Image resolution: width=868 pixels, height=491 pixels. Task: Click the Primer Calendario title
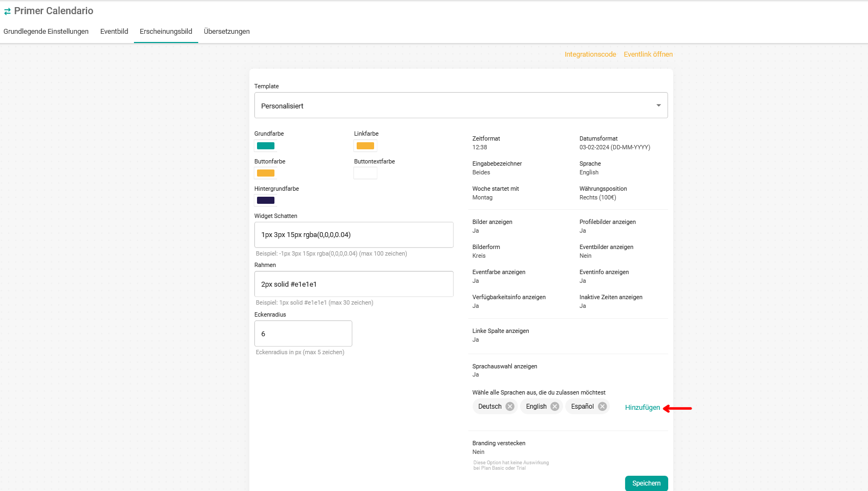tap(53, 11)
